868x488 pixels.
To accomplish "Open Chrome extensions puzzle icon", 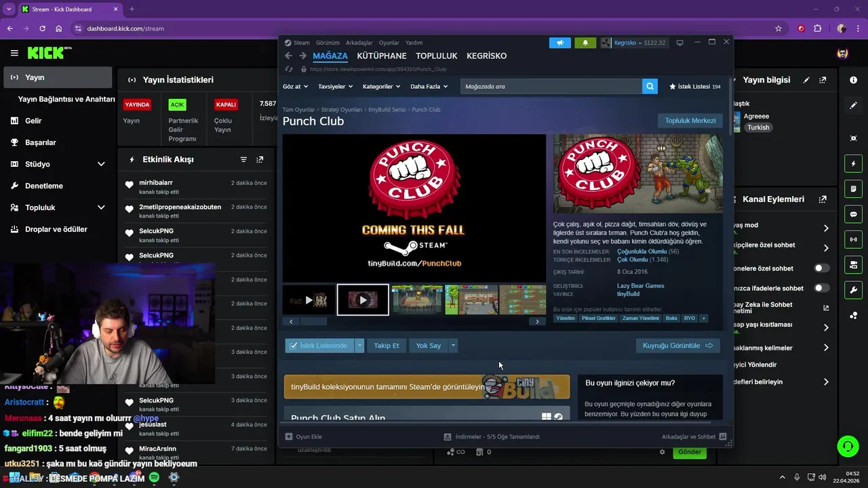I will pos(818,28).
